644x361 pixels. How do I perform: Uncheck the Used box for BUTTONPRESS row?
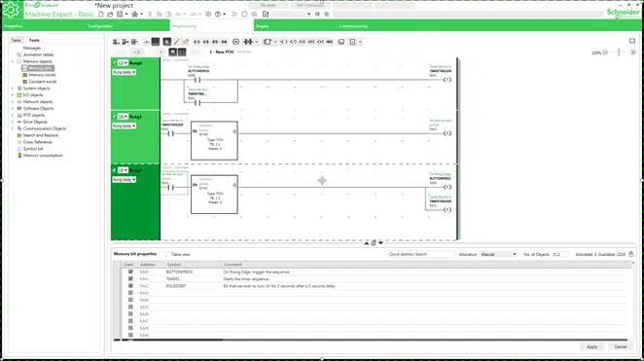[130, 271]
